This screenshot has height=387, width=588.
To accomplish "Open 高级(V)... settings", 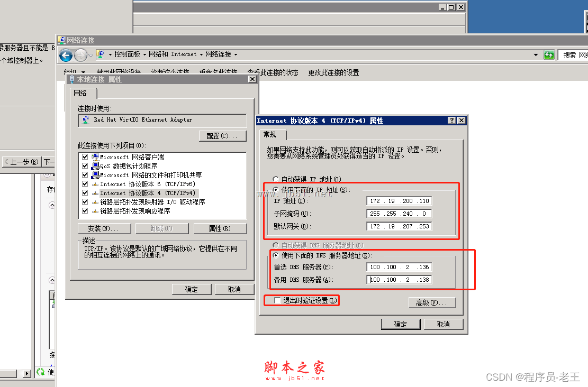I will pyautogui.click(x=432, y=303).
